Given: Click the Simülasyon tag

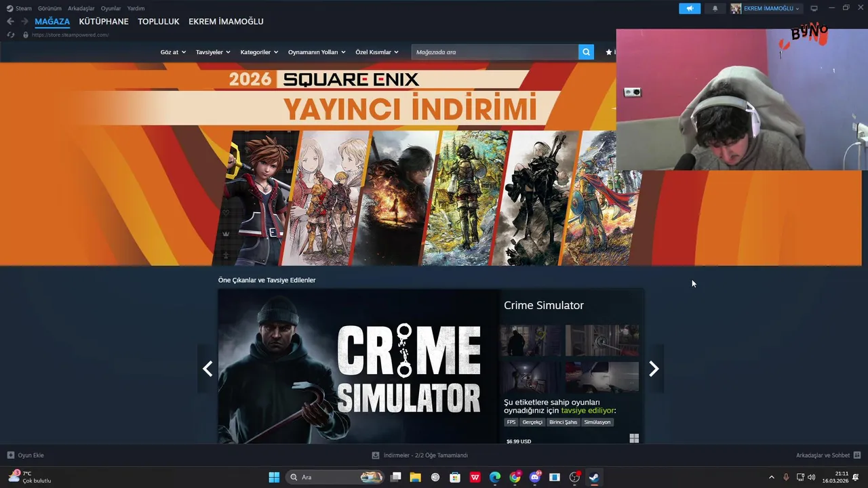Looking at the screenshot, I should [597, 422].
